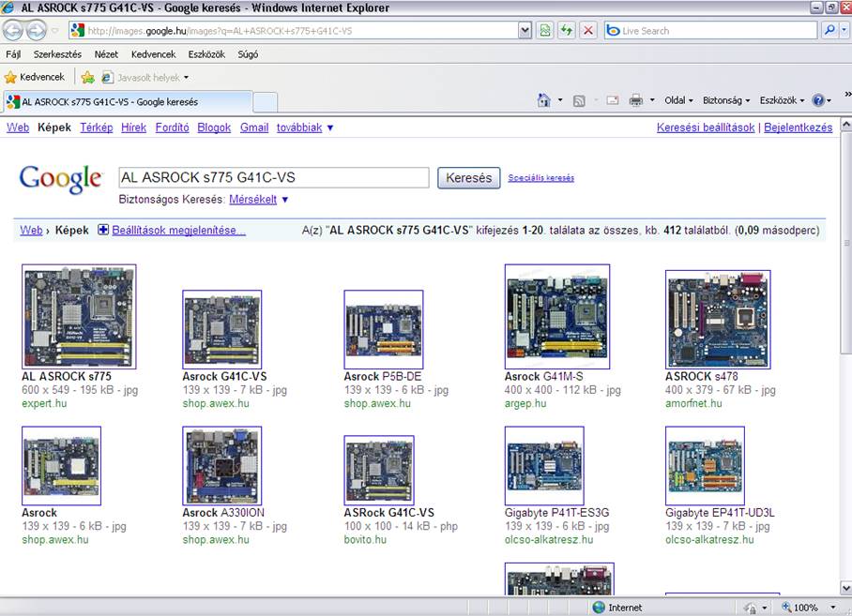Image resolution: width=852 pixels, height=616 pixels.
Task: Click the Refresh page icon
Action: [566, 31]
